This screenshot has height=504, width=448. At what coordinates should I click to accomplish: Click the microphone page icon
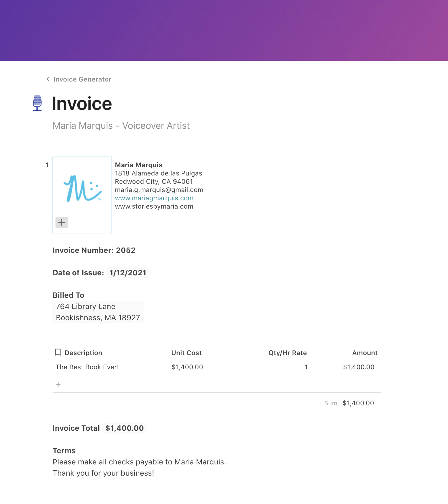click(37, 103)
